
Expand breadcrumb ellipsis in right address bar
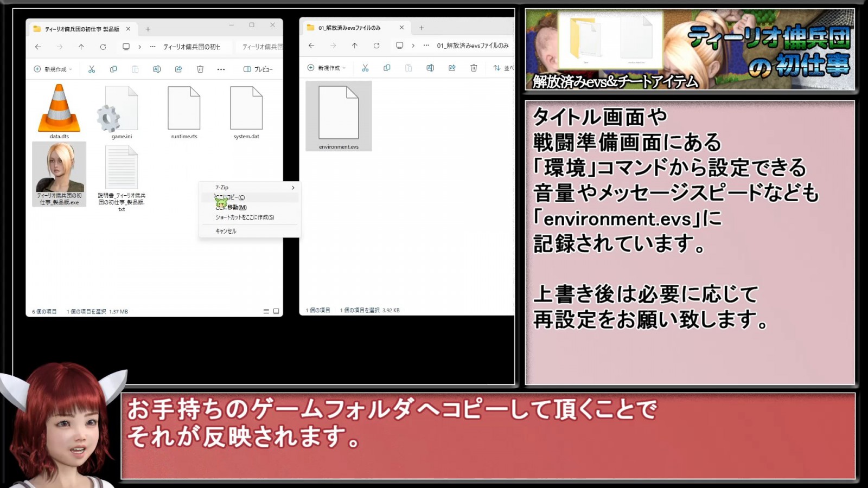[426, 46]
